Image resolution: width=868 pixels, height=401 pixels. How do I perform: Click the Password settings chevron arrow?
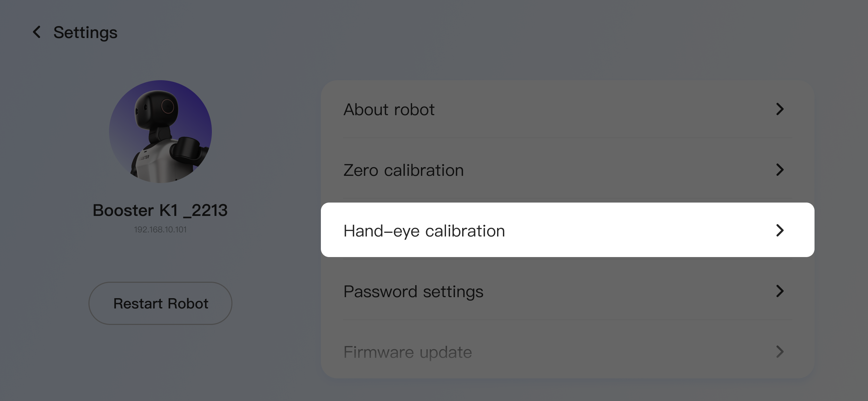(x=780, y=291)
